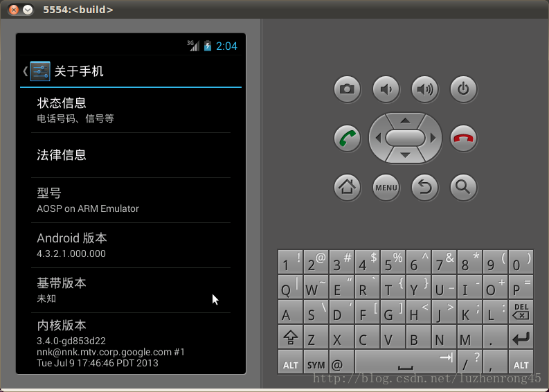The height and width of the screenshot is (392, 549).
Task: Click the SYM key
Action: pos(316,362)
